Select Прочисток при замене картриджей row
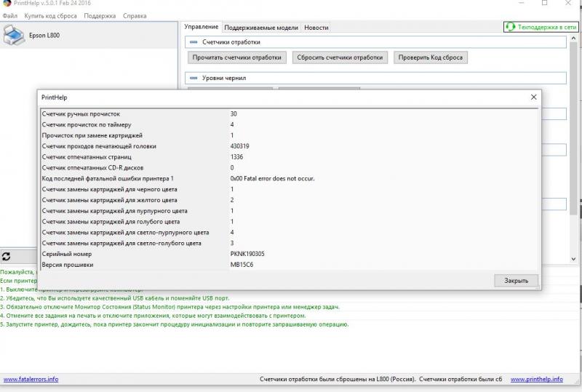This screenshot has height=392, width=582. [289, 135]
